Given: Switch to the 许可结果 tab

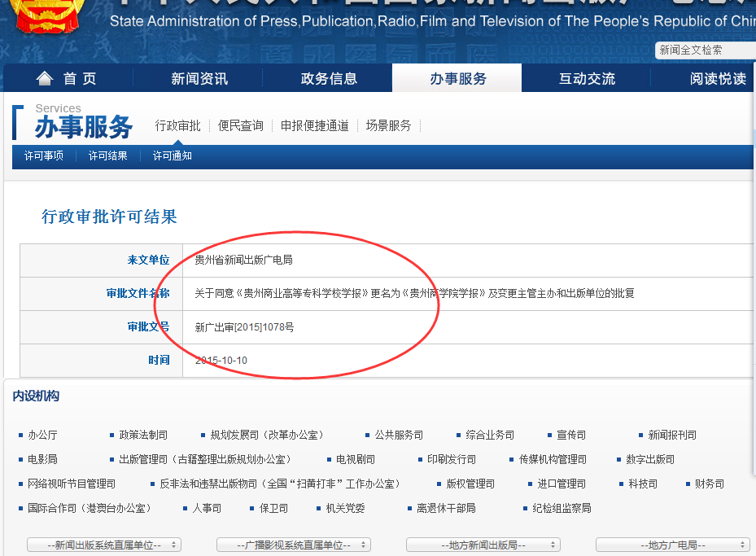Looking at the screenshot, I should tap(108, 155).
